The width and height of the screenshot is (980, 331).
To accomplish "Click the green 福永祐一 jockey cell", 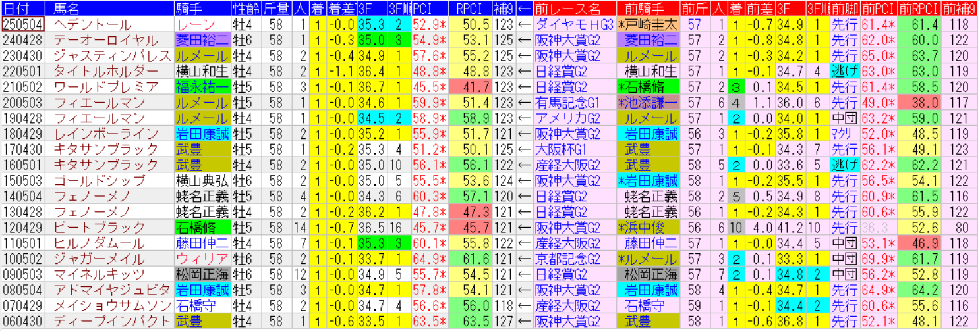I will coord(202,87).
